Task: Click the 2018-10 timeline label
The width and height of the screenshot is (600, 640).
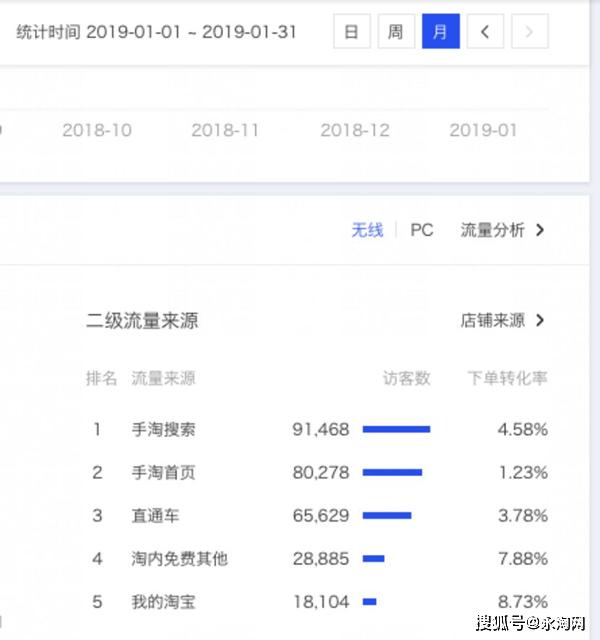Action: pos(97,130)
